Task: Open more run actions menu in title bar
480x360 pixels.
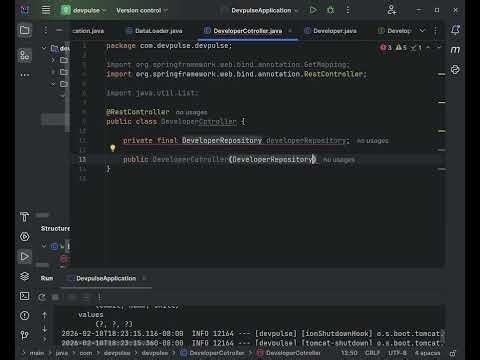Action: pos(348,10)
